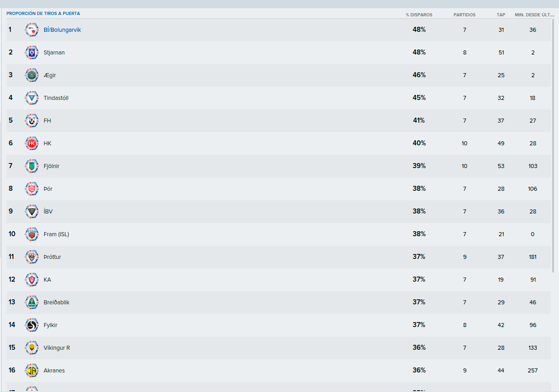This screenshot has width=559, height=392.
Task: Open the Þróttur team name
Action: 52,257
